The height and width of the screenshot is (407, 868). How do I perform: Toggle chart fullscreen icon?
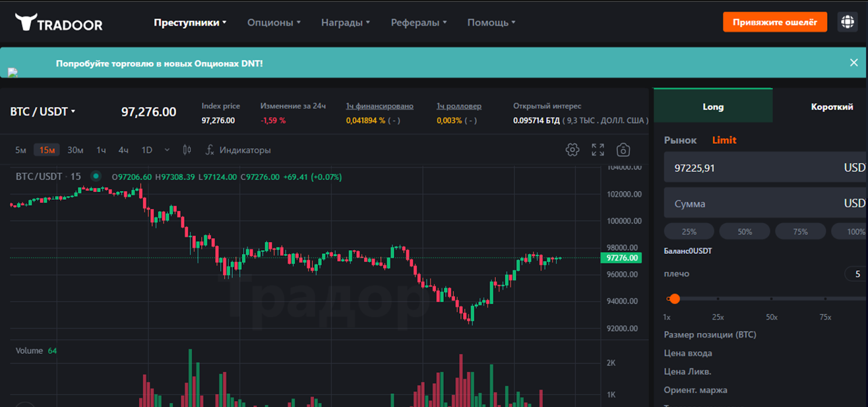coord(598,150)
